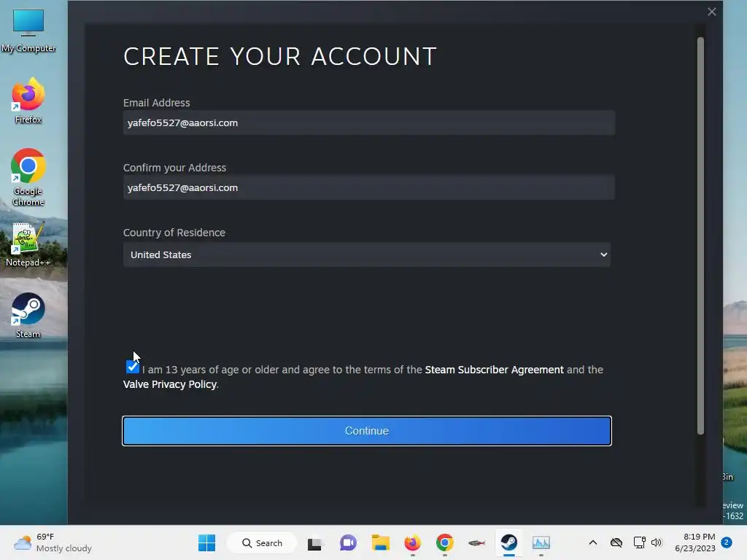The image size is (747, 560).
Task: Click the Continue button
Action: click(x=367, y=431)
